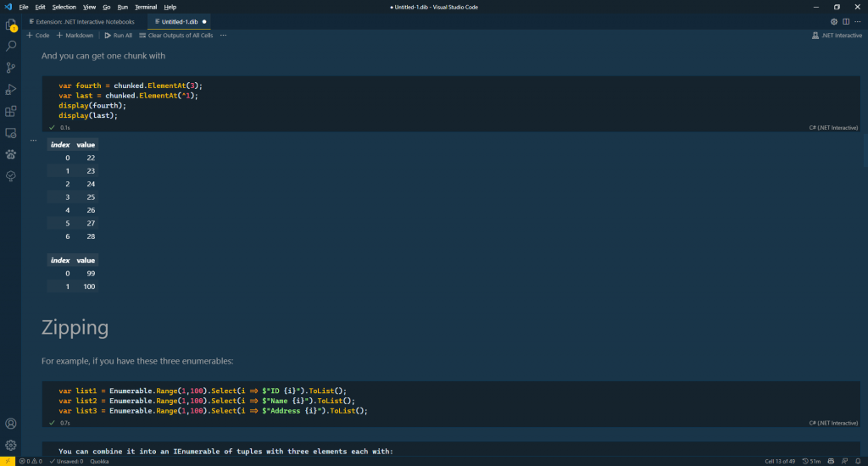
Task: Click the notifications bell in the status bar
Action: [x=858, y=461]
